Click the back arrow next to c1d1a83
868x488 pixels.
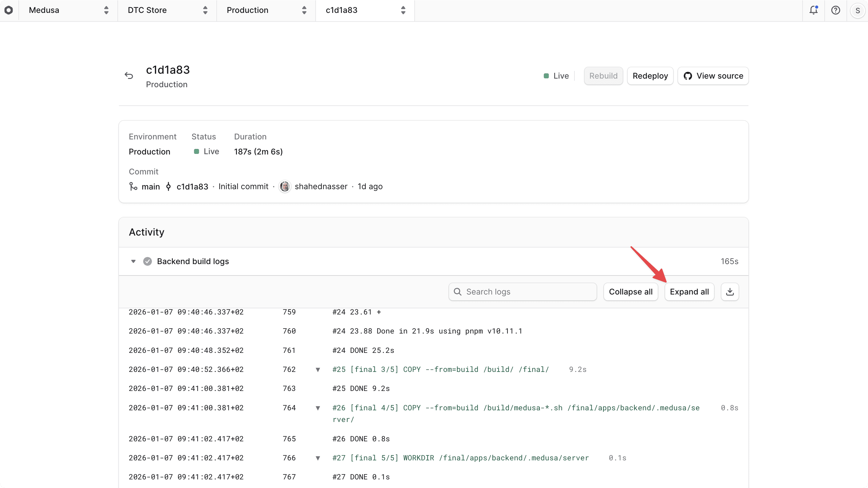[x=129, y=75]
